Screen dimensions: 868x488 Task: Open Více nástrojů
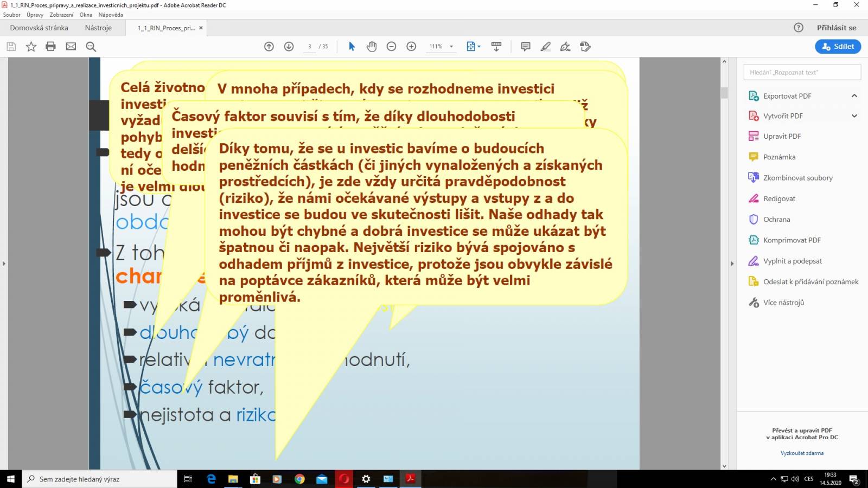click(783, 303)
